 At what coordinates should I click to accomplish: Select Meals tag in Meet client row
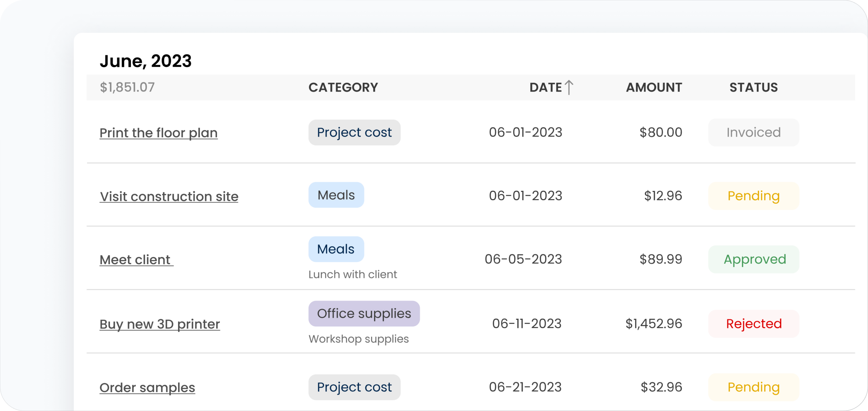336,249
